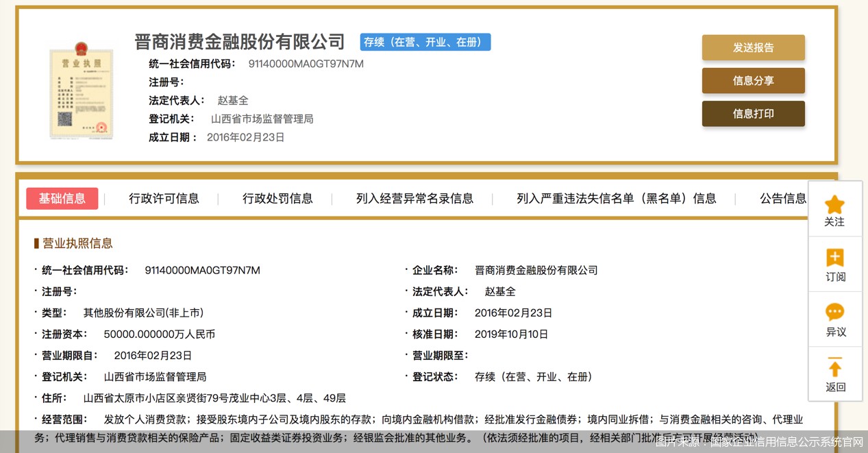Select credit code in 营业执照信息 section

(203, 270)
